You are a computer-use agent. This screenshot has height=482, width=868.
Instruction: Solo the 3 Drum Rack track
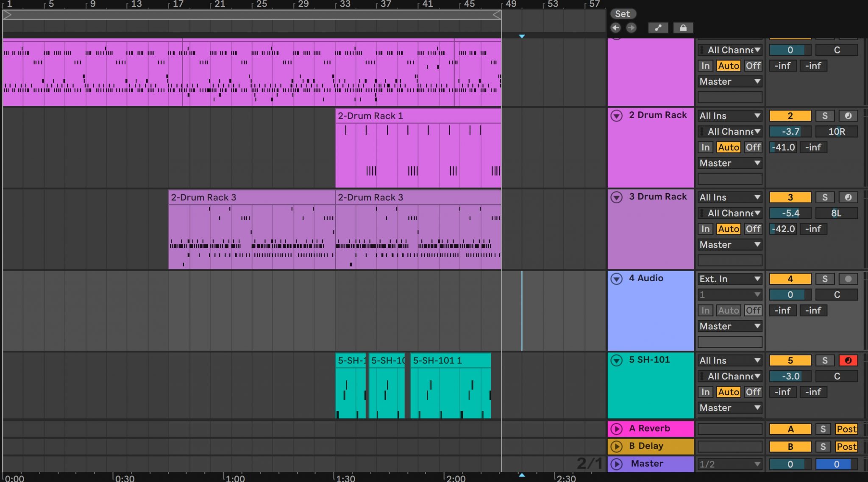[825, 197]
